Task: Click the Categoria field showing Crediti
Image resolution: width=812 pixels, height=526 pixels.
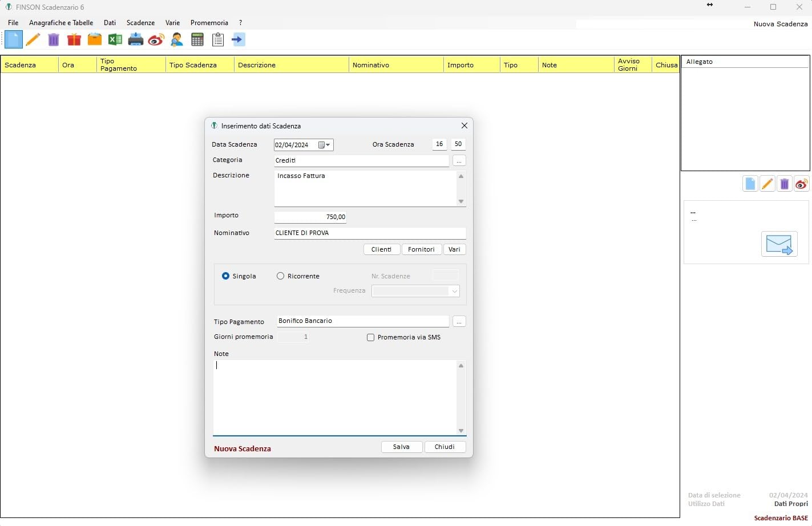Action: (361, 161)
